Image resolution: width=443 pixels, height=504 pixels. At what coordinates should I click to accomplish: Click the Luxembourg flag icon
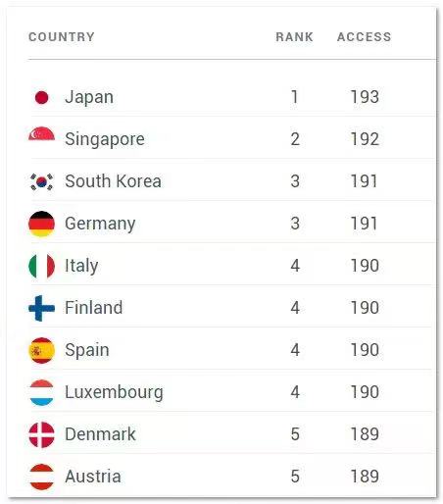click(41, 392)
